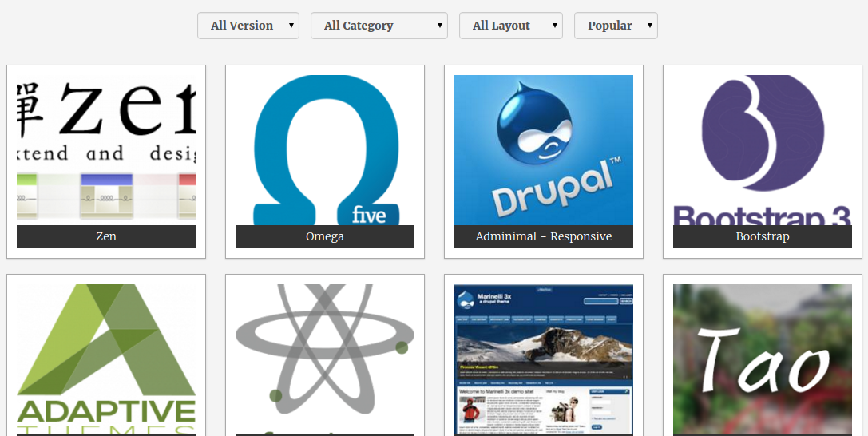Open the Popular sort dropdown
Screen dimensions: 868x436
tap(616, 26)
